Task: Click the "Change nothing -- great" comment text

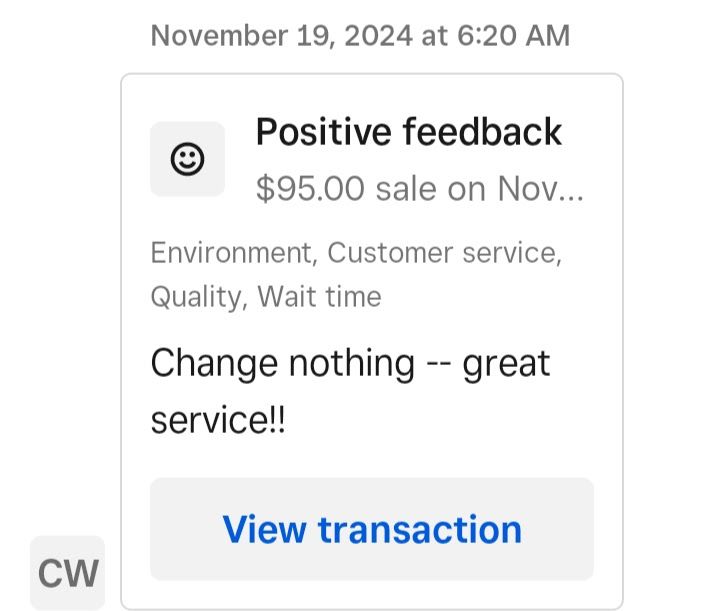Action: [x=350, y=364]
